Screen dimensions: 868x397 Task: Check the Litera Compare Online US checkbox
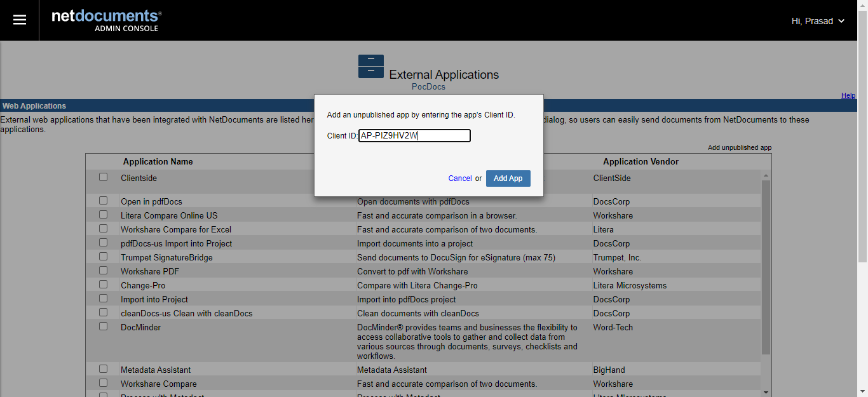(104, 215)
